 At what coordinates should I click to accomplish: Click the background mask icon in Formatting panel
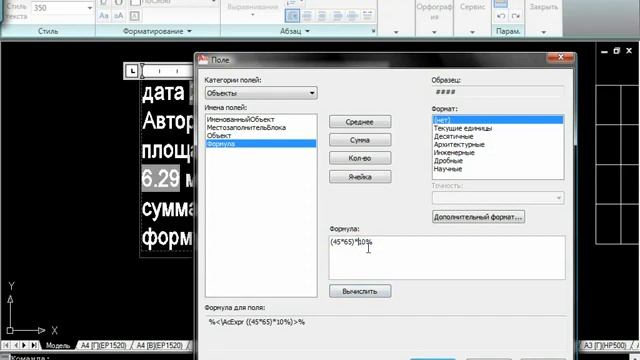pos(134,16)
